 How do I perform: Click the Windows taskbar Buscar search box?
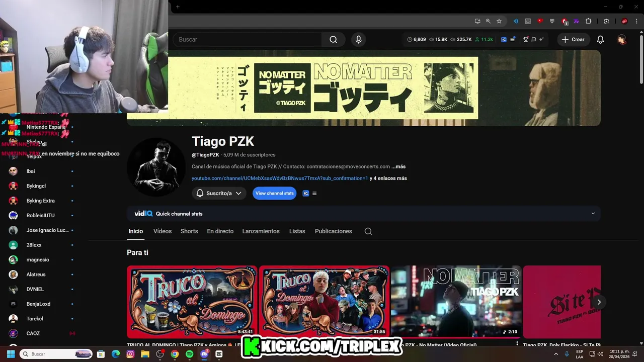(56, 354)
